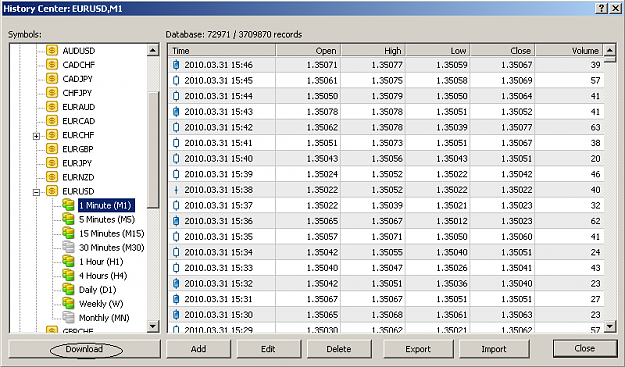Select the record row 2010.03.31 15:37
Image resolution: width=625 pixels, height=367 pixels.
pos(386,205)
